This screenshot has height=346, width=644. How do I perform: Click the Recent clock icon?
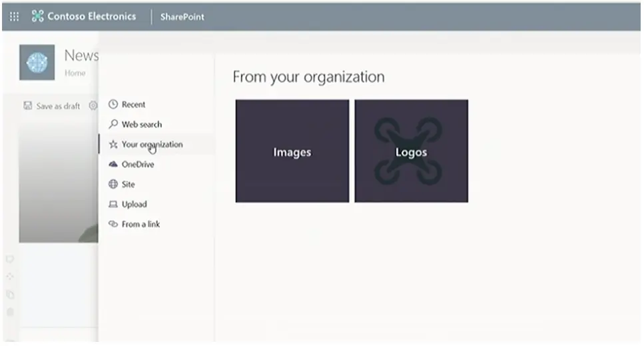pyautogui.click(x=113, y=105)
